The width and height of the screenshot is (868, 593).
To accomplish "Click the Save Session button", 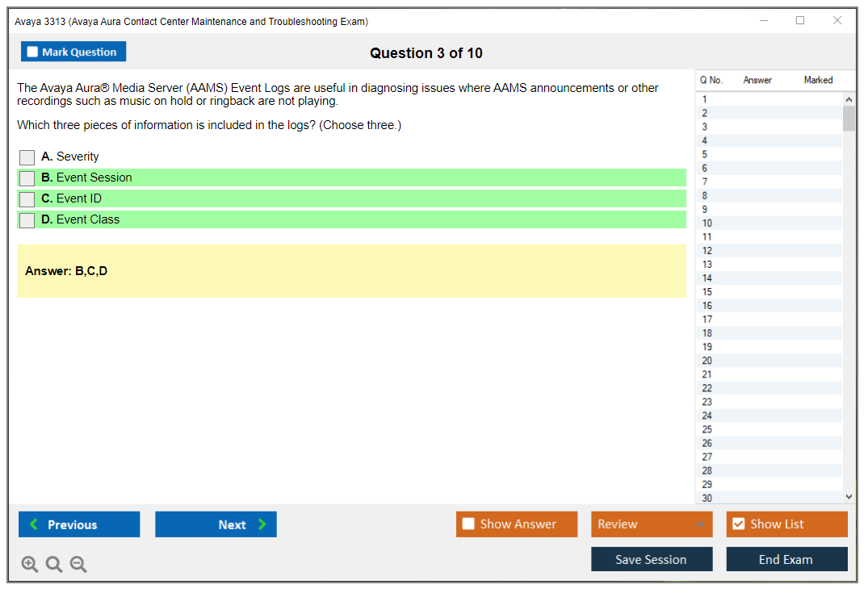I will [651, 559].
